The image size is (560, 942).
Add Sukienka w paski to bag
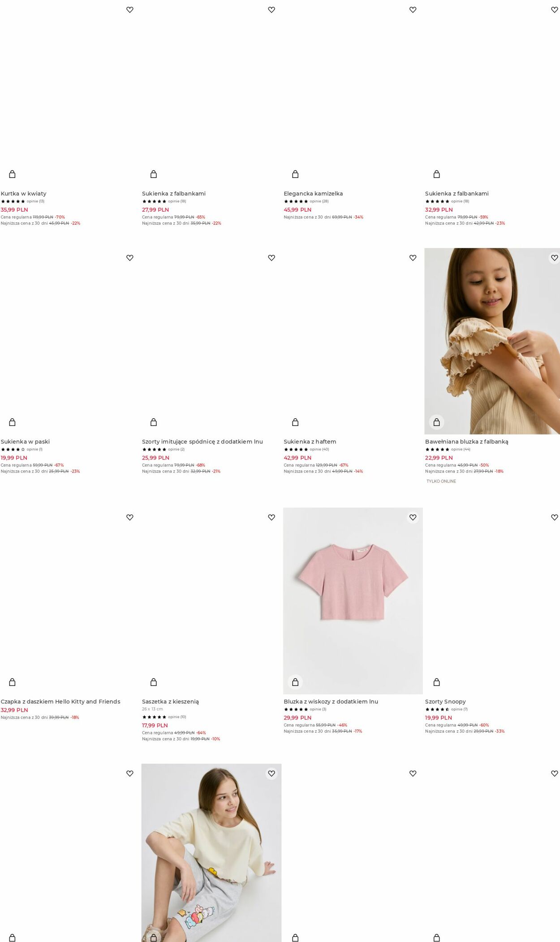point(13,422)
